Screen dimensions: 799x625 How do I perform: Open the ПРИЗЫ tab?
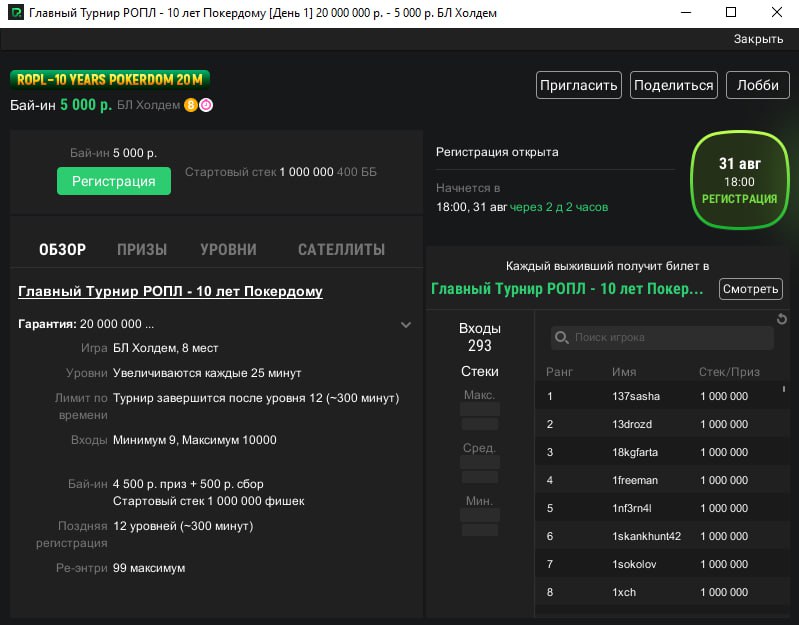[142, 250]
